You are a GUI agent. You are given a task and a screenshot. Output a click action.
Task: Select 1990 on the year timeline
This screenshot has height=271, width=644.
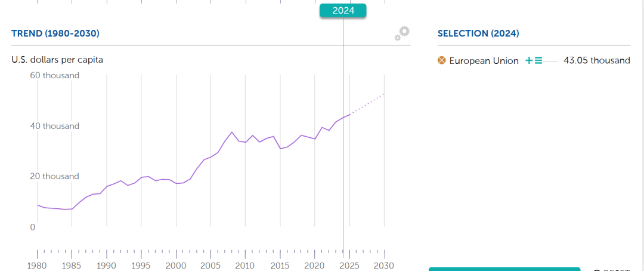(x=107, y=265)
